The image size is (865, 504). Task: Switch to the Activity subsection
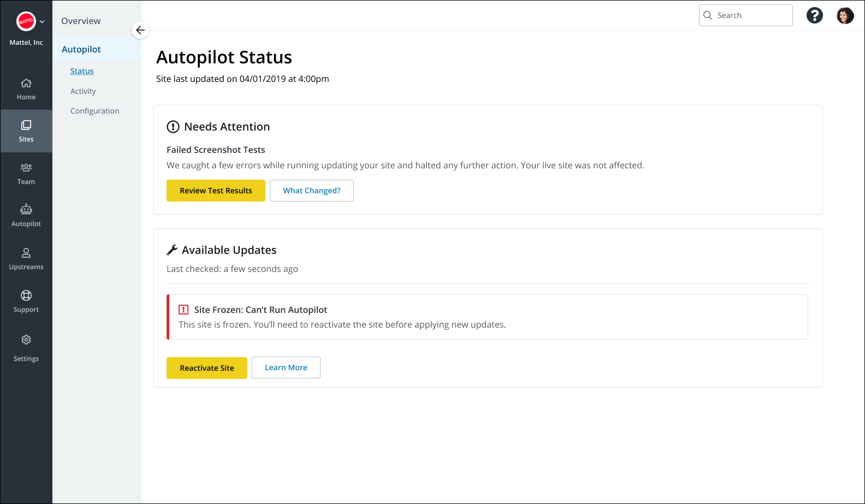[x=83, y=91]
